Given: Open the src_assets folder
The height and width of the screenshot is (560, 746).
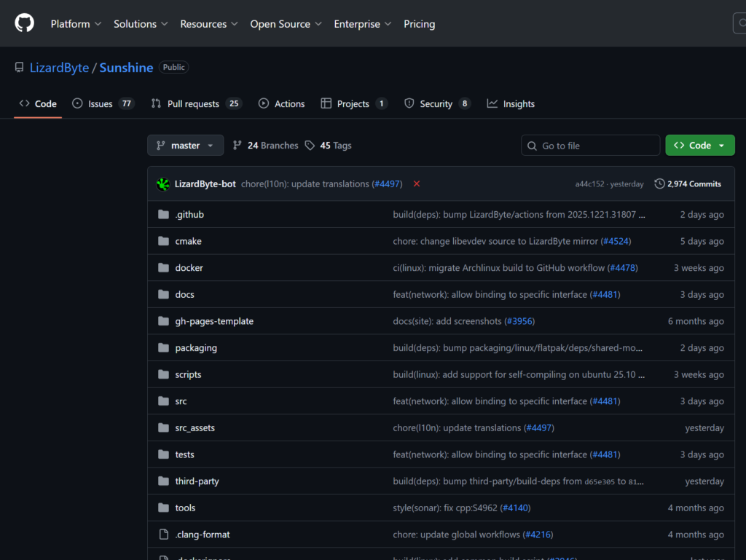Looking at the screenshot, I should pyautogui.click(x=195, y=428).
